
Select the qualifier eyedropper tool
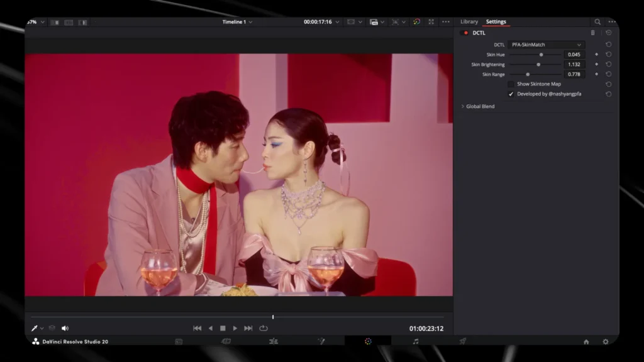click(35, 328)
